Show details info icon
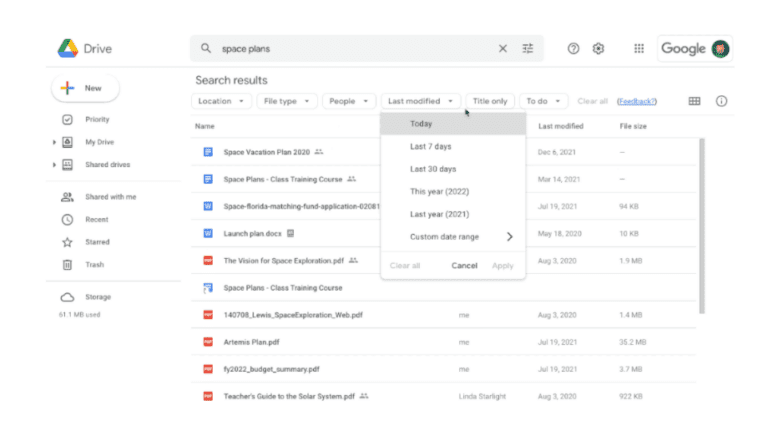This screenshot has width=768, height=436. (x=721, y=101)
